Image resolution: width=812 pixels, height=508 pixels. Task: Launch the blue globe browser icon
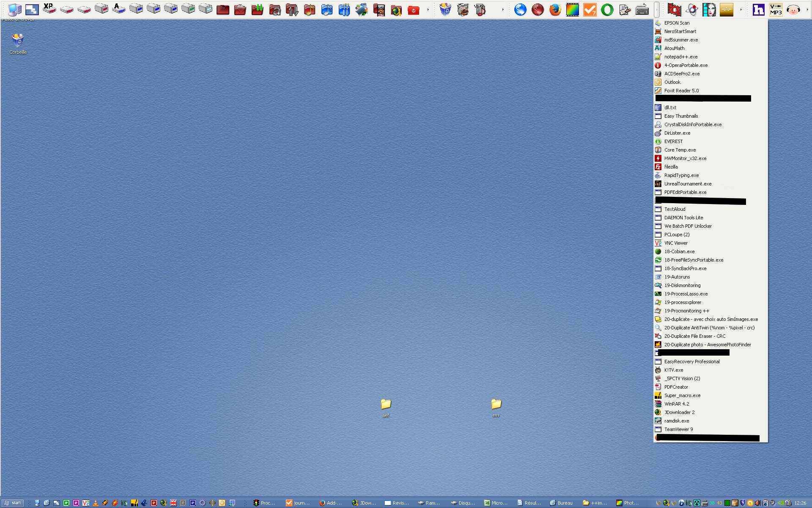(520, 9)
